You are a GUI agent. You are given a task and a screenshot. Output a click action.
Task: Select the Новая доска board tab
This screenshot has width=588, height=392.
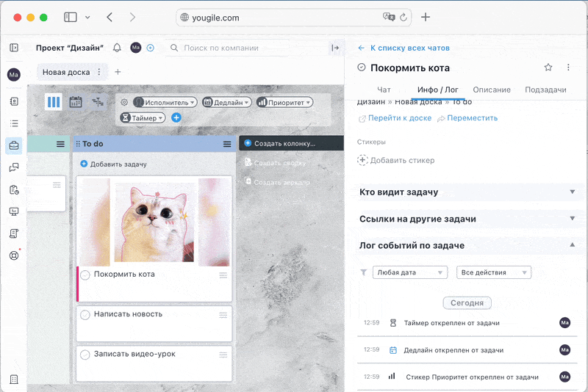point(66,72)
